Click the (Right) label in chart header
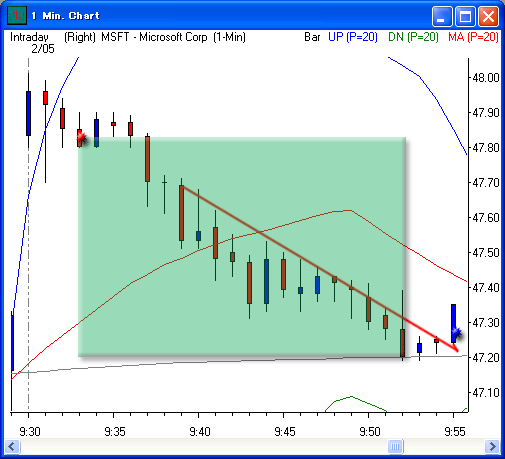Screen dimensions: 505x459 (x=80, y=37)
